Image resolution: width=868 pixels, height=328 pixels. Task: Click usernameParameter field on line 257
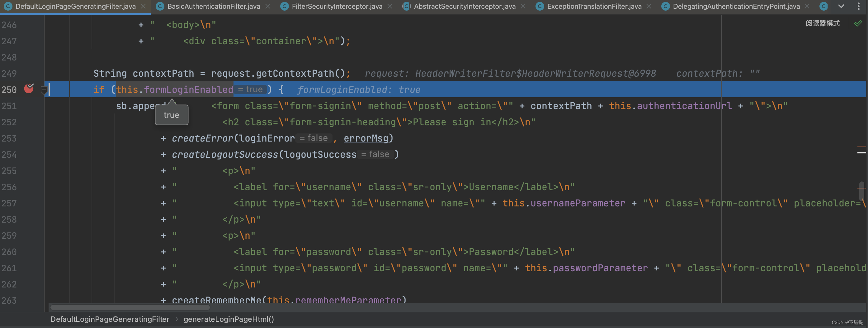click(578, 203)
